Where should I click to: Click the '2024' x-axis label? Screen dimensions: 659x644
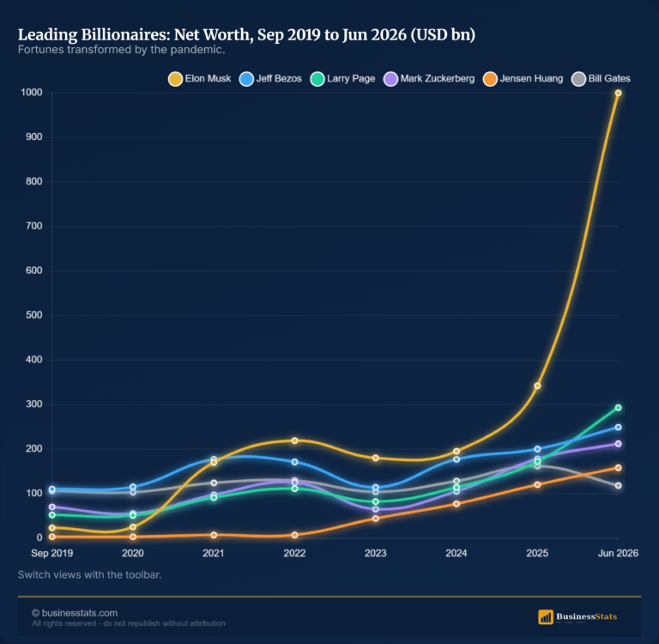tap(456, 553)
